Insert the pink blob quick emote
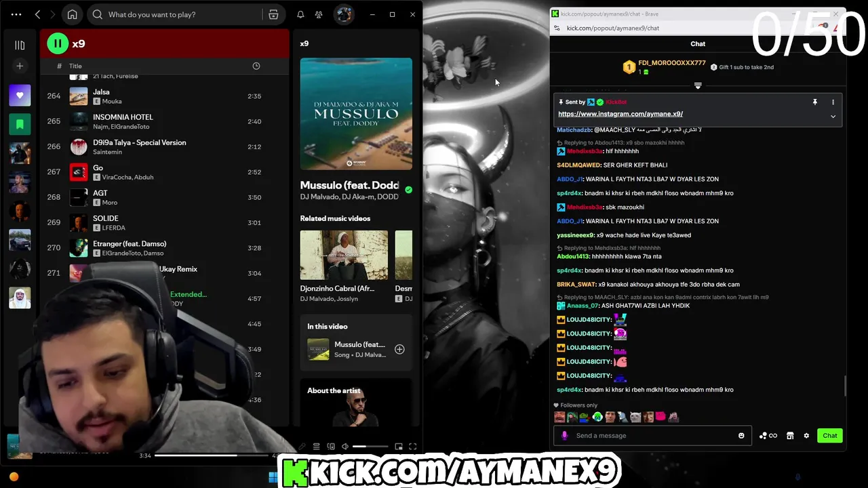 (660, 417)
